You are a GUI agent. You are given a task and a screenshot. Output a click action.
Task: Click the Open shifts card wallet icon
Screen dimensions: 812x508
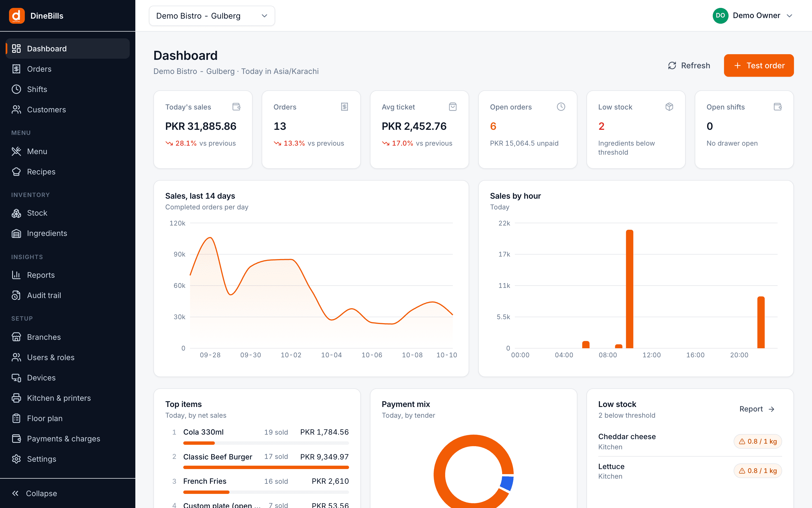point(777,107)
